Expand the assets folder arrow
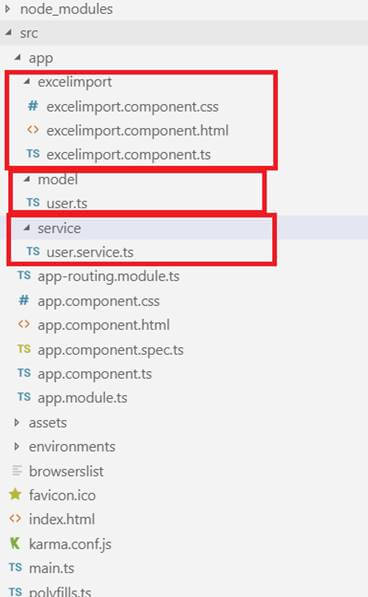368x597 pixels. (17, 422)
